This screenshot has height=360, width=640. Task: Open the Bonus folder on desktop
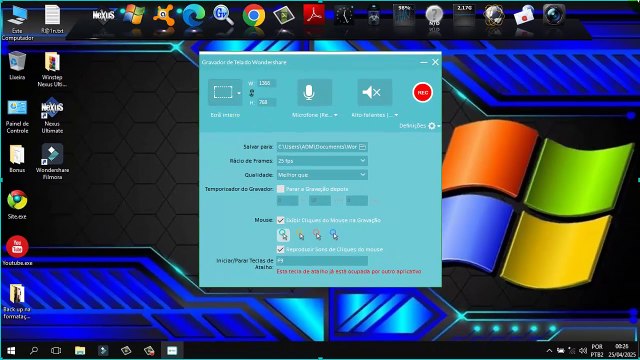click(x=17, y=159)
